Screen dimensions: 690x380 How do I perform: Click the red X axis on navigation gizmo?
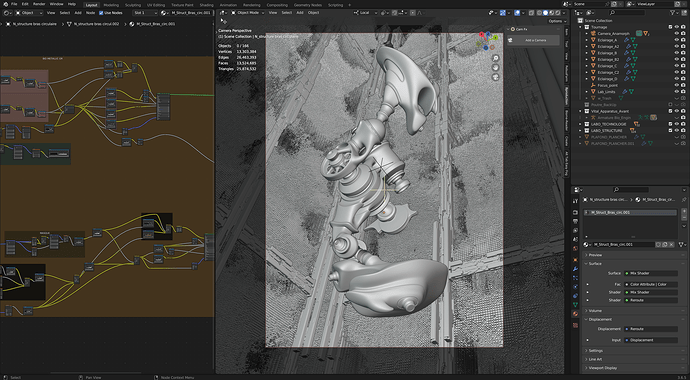482,34
